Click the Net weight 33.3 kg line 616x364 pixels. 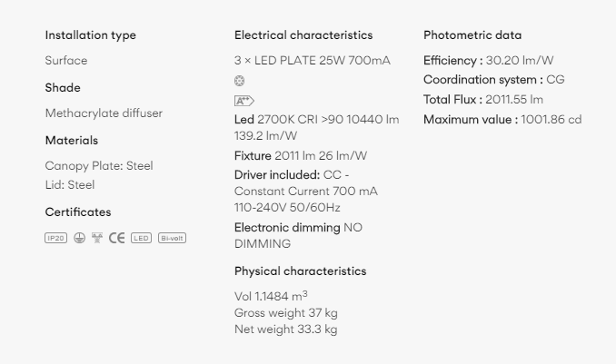pyautogui.click(x=285, y=330)
